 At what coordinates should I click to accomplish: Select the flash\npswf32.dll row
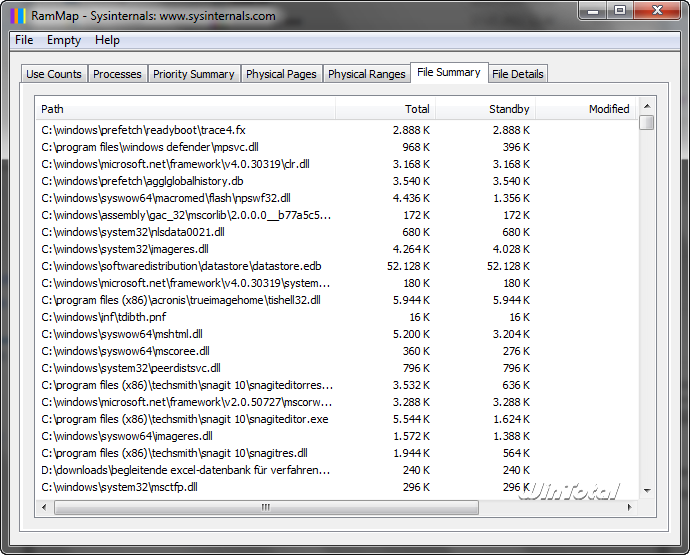pyautogui.click(x=336, y=198)
